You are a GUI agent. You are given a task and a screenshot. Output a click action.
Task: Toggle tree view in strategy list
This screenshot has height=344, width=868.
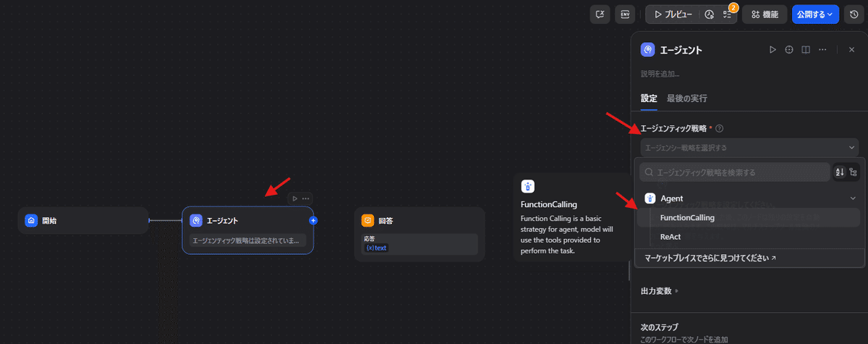[853, 172]
